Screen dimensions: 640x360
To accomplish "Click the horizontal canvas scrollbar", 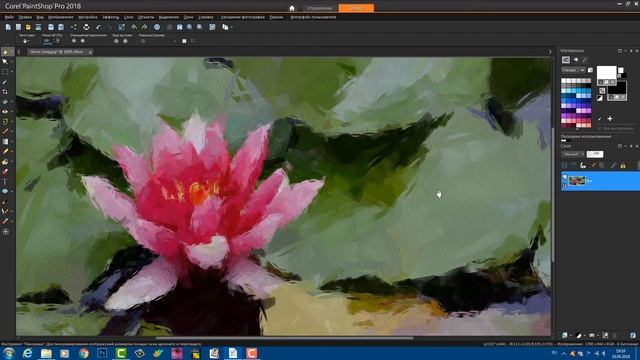I will pos(284,338).
